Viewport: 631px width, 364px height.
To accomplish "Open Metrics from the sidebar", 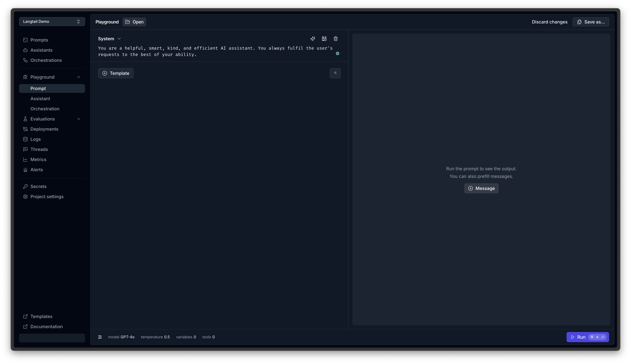I will click(x=38, y=159).
